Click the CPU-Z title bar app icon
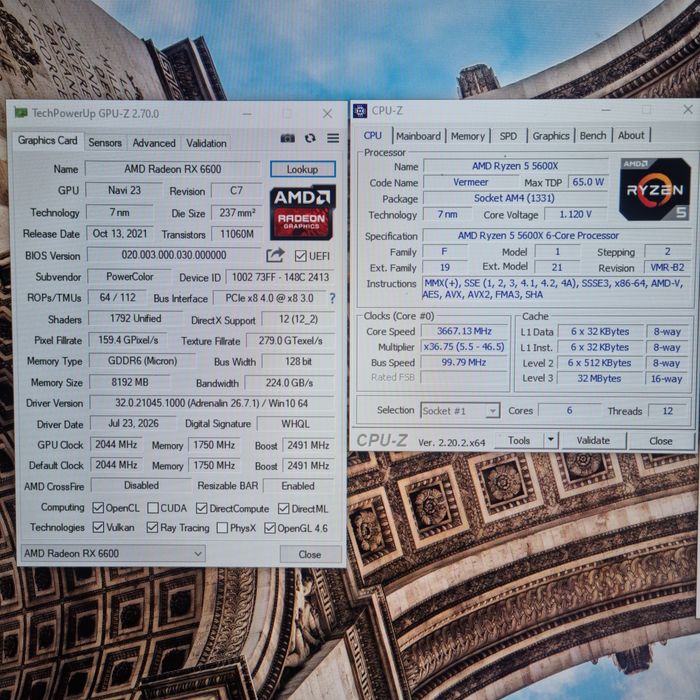 click(360, 110)
